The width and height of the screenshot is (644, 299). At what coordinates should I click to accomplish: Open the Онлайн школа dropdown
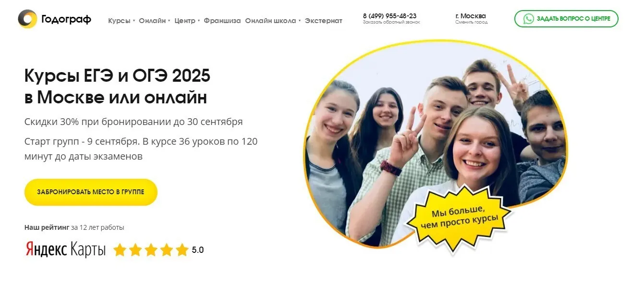click(x=273, y=21)
